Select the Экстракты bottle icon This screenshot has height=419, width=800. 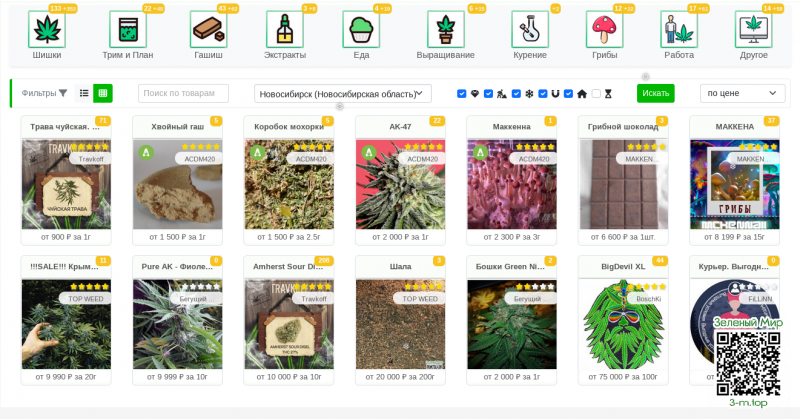284,30
